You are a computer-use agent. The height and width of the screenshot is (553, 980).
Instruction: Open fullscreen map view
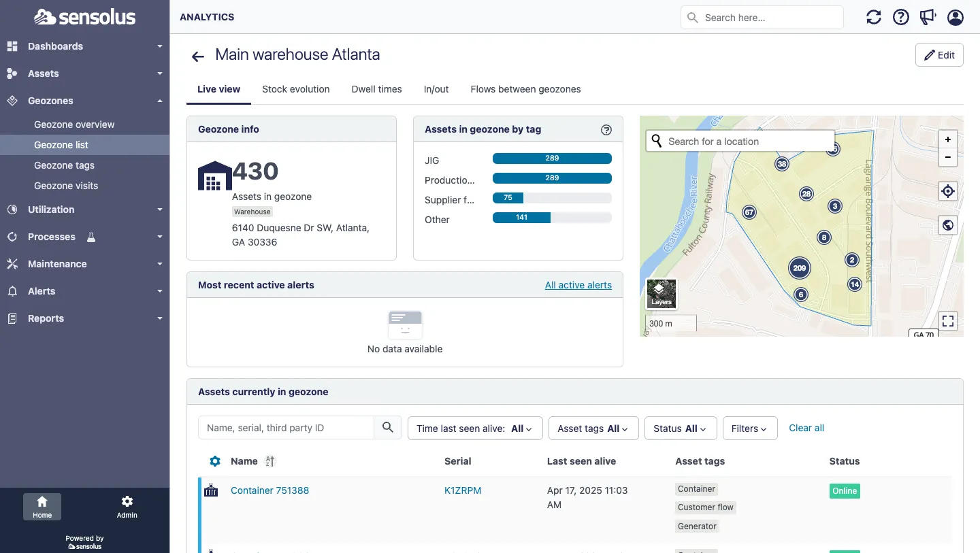coord(948,320)
